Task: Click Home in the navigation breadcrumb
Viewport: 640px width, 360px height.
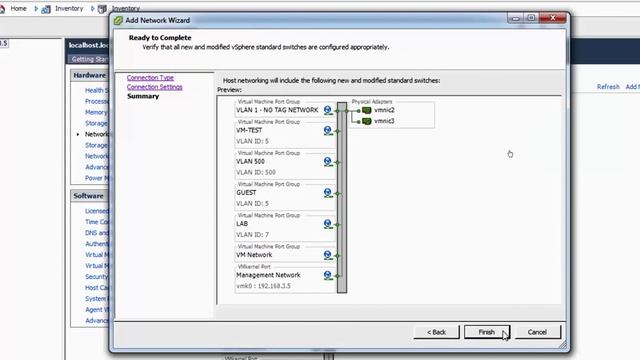Action: [x=18, y=8]
